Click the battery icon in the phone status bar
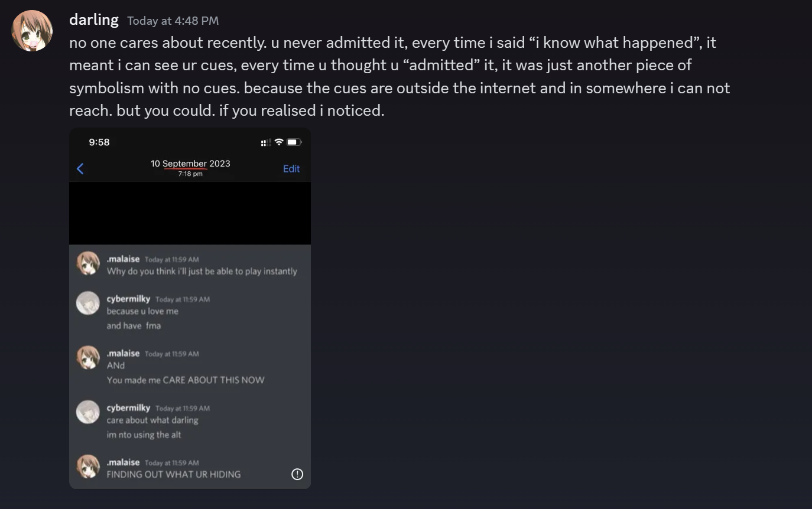The height and width of the screenshot is (509, 812). [294, 142]
